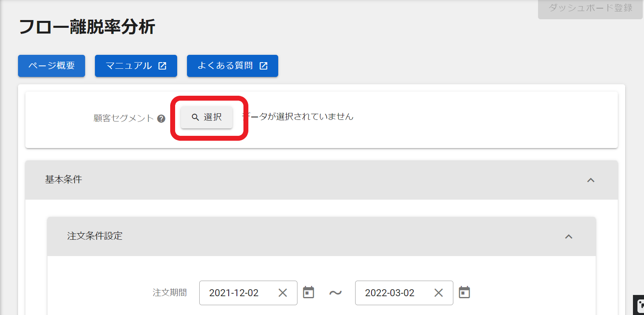Collapse the 基本条件 section using its chevron
644x315 pixels.
tap(591, 180)
